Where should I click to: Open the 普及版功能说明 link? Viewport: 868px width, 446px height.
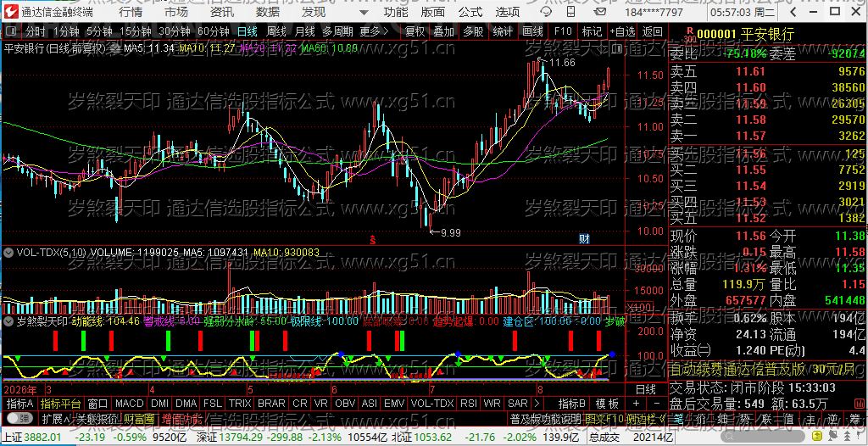click(546, 418)
